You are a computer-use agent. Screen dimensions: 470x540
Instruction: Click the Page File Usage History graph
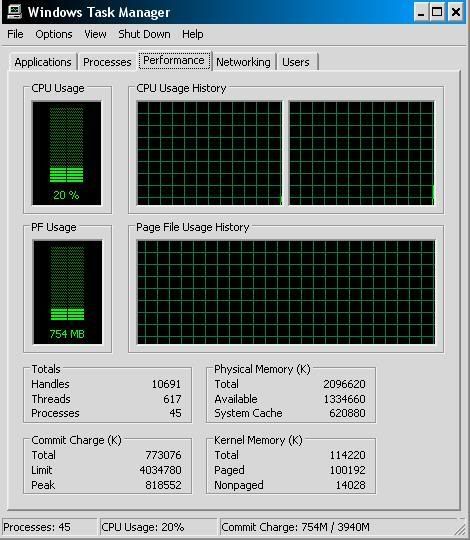point(286,292)
